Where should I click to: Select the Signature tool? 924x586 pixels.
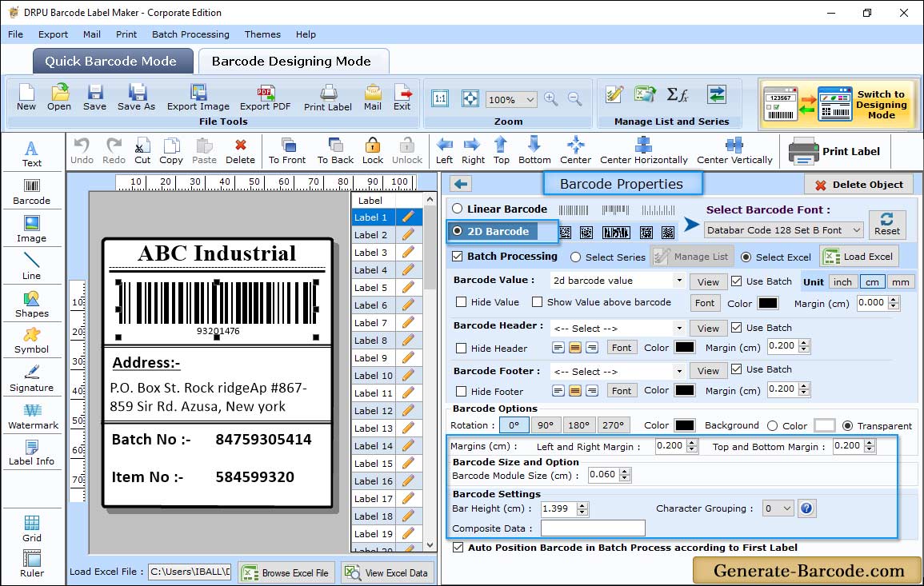click(x=32, y=379)
